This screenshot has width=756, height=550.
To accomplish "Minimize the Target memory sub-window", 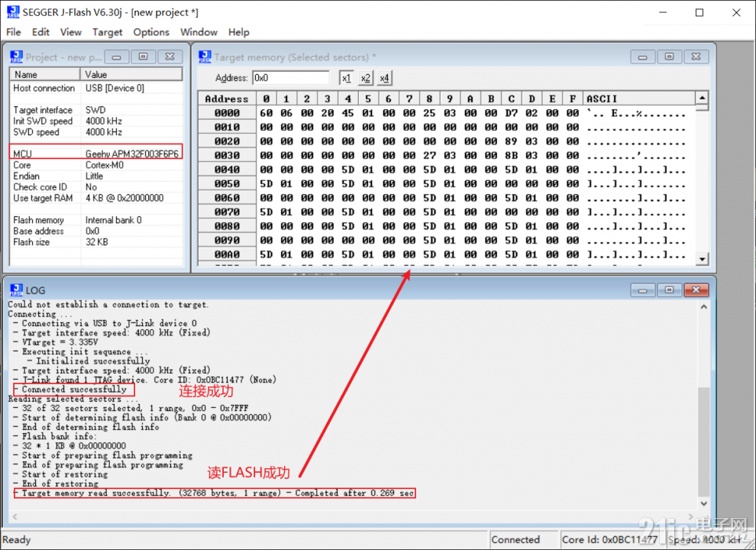I will (x=642, y=57).
